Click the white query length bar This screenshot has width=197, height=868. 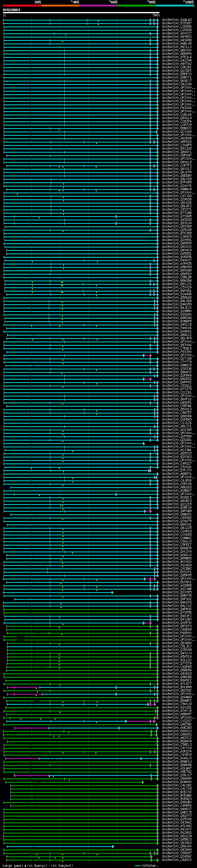pos(81,12)
